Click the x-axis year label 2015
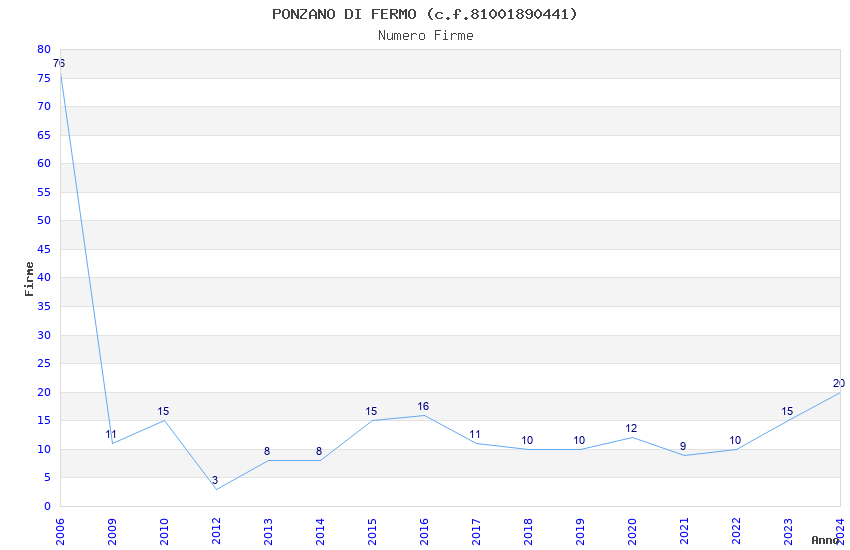 pos(372,532)
